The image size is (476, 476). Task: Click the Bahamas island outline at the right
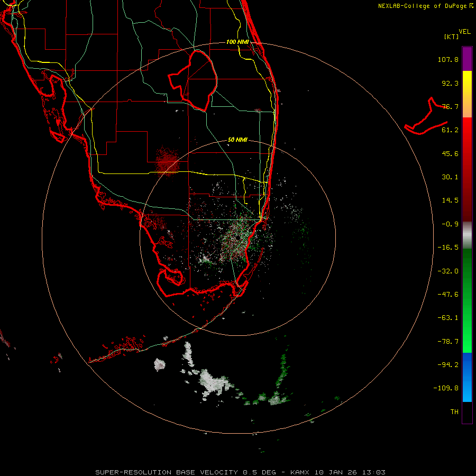[x=426, y=117]
